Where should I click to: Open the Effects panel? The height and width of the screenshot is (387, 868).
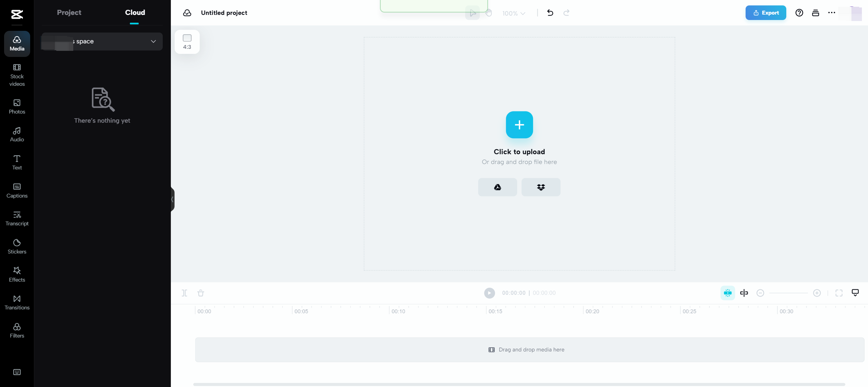tap(17, 274)
